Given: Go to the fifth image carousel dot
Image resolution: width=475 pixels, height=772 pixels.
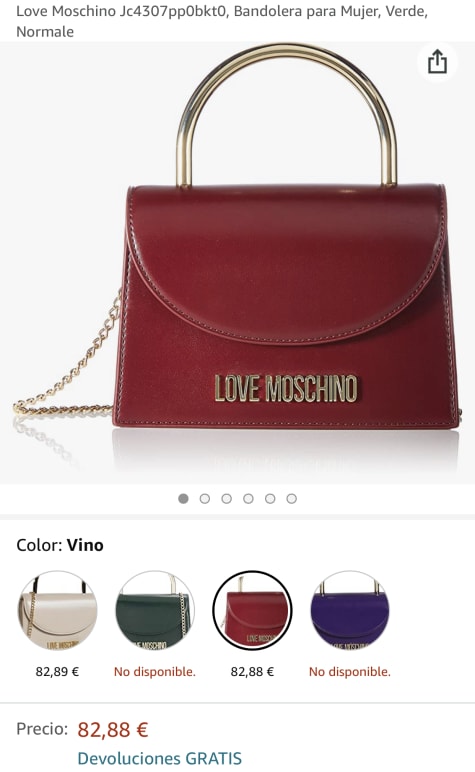Looking at the screenshot, I should [270, 499].
